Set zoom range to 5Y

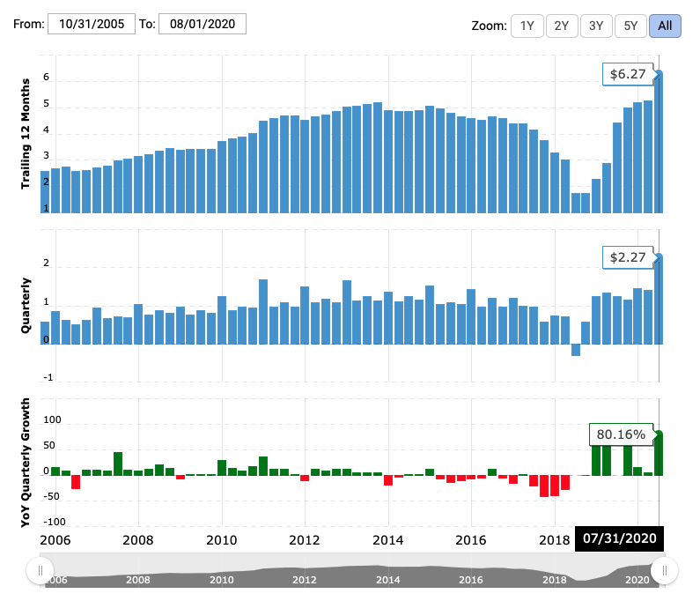tap(630, 26)
